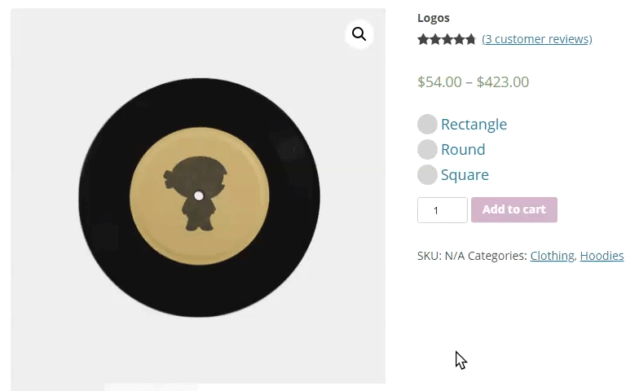
Task: Click the Round option text label
Action: [463, 150]
